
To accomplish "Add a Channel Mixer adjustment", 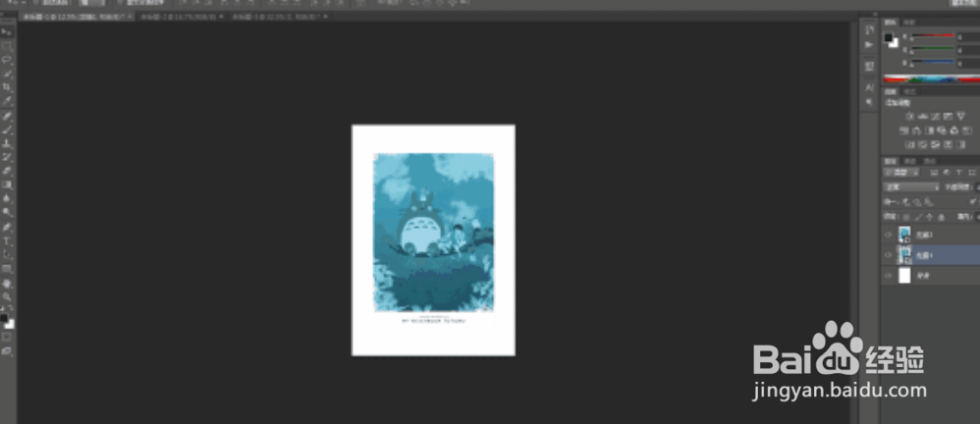I will pyautogui.click(x=954, y=131).
